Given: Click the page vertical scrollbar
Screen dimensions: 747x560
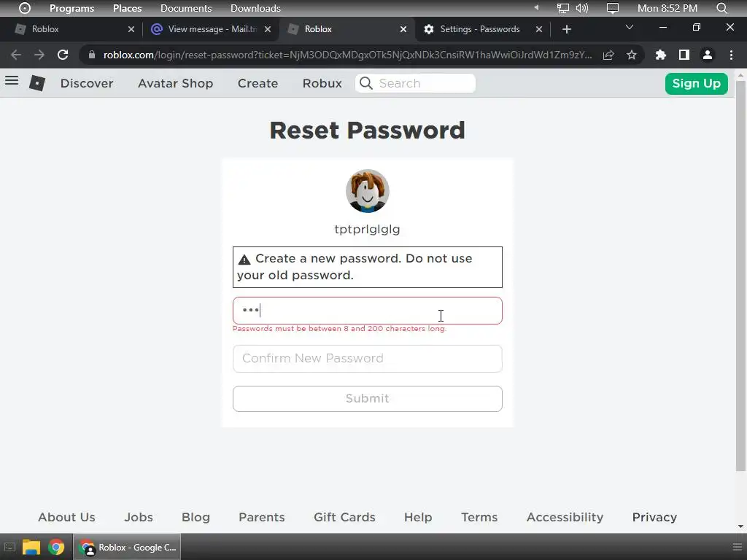Looking at the screenshot, I should [x=740, y=276].
